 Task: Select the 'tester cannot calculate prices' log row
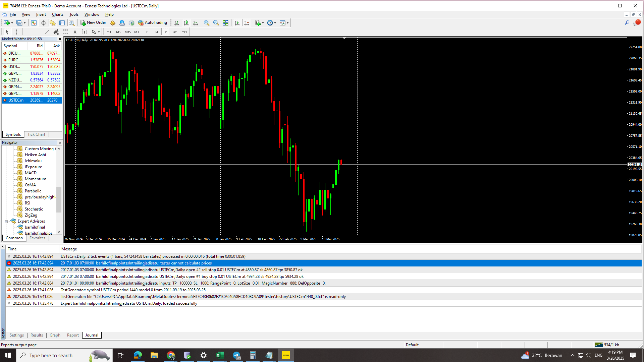(324, 263)
